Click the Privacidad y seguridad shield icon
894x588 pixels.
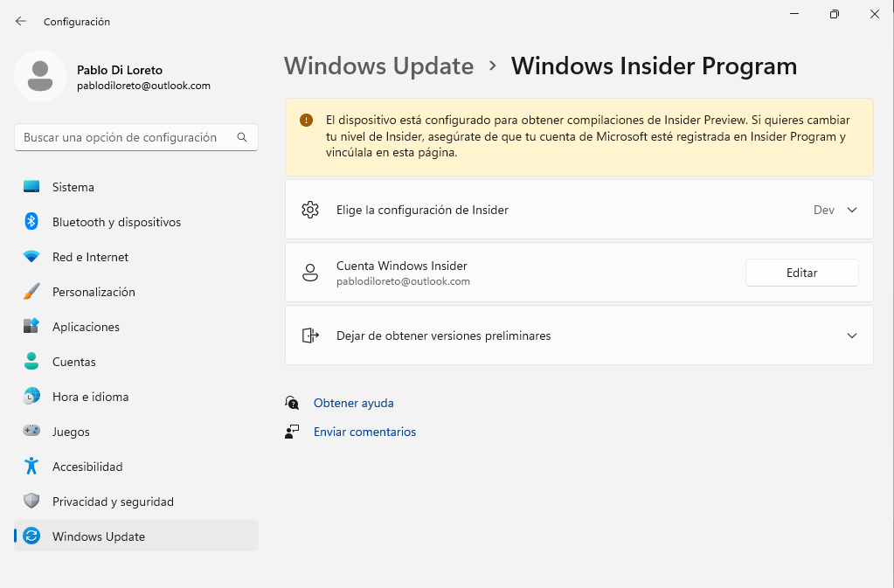pyautogui.click(x=31, y=502)
